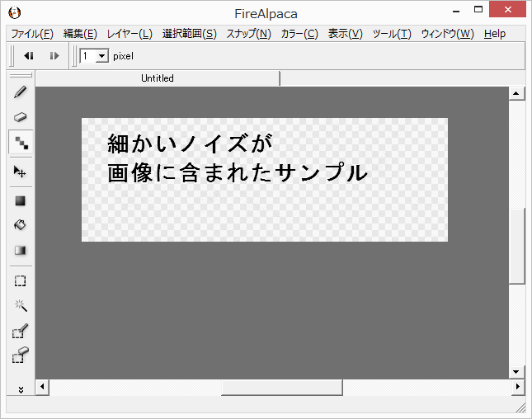The image size is (532, 419).
Task: Select the Magic Wand tool
Action: (x=21, y=305)
